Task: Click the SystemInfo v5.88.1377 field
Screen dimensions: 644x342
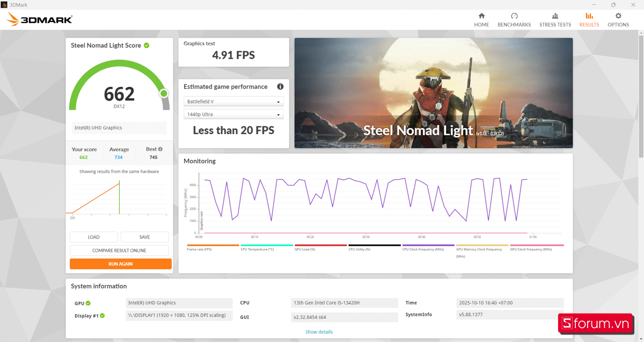Action: (510, 315)
